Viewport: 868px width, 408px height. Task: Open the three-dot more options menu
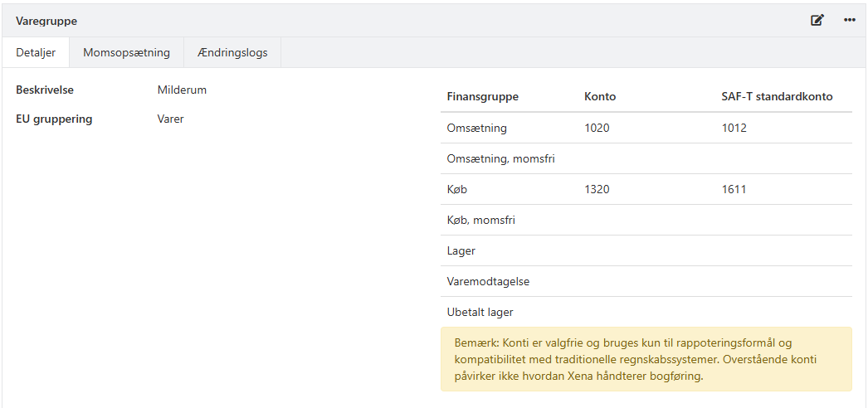(x=850, y=20)
